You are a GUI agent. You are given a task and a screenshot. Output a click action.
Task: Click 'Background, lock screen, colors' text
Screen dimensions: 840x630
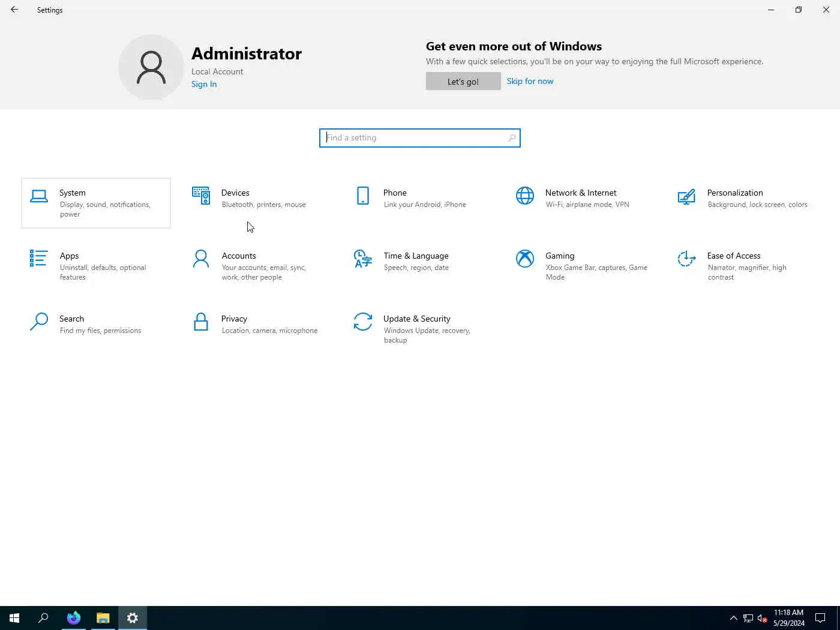pos(757,205)
